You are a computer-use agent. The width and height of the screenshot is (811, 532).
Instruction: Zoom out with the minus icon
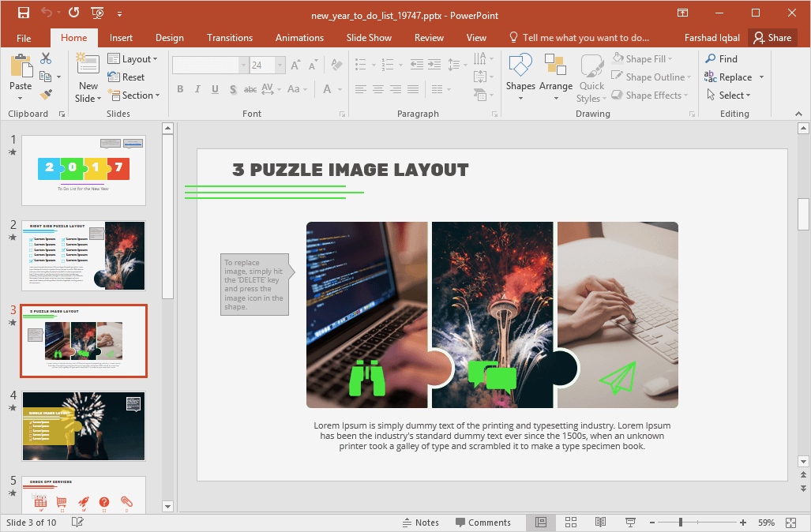tap(652, 523)
